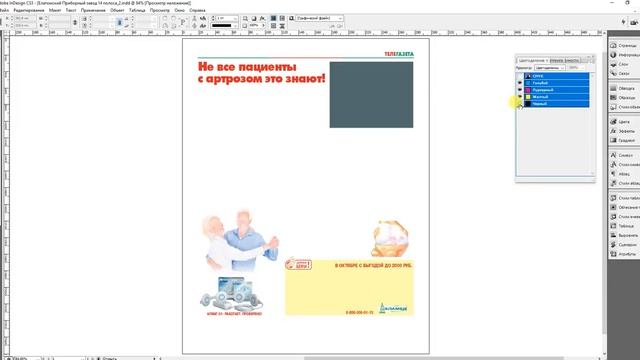
Task: Open the Table Styles panel icon
Action: 613,198
